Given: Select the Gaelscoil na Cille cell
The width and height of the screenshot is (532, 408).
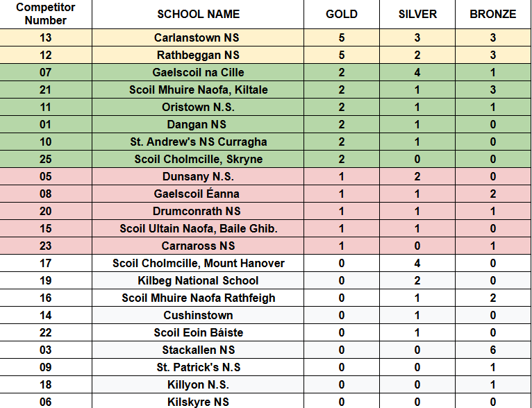Looking at the screenshot, I should pos(198,72).
